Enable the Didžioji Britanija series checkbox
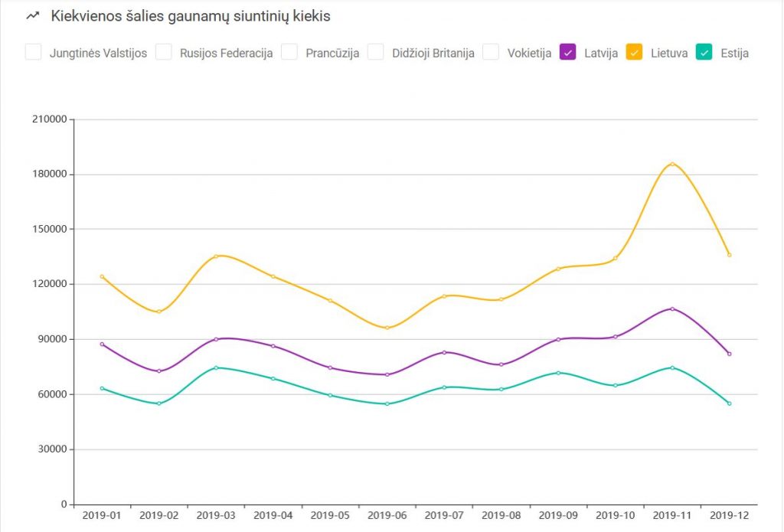This screenshot has height=532, width=784. click(x=375, y=52)
